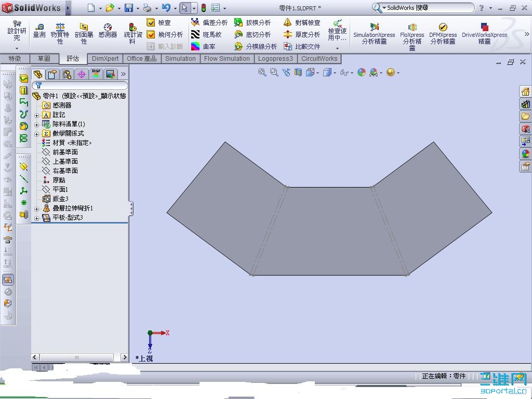
Task: Switch to the Simulation tab
Action: 180,58
